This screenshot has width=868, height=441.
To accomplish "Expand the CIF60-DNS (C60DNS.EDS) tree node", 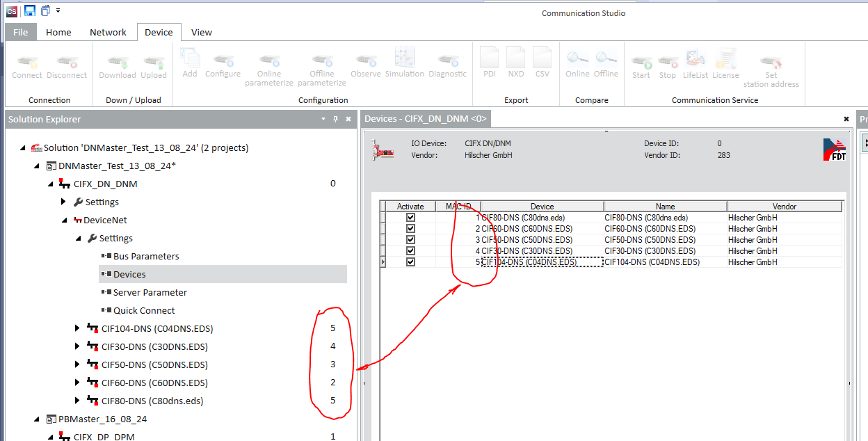I will (78, 383).
